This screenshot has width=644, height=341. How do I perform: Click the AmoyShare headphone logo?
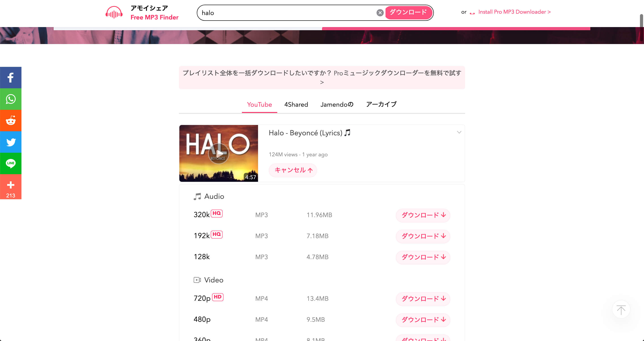click(x=114, y=13)
